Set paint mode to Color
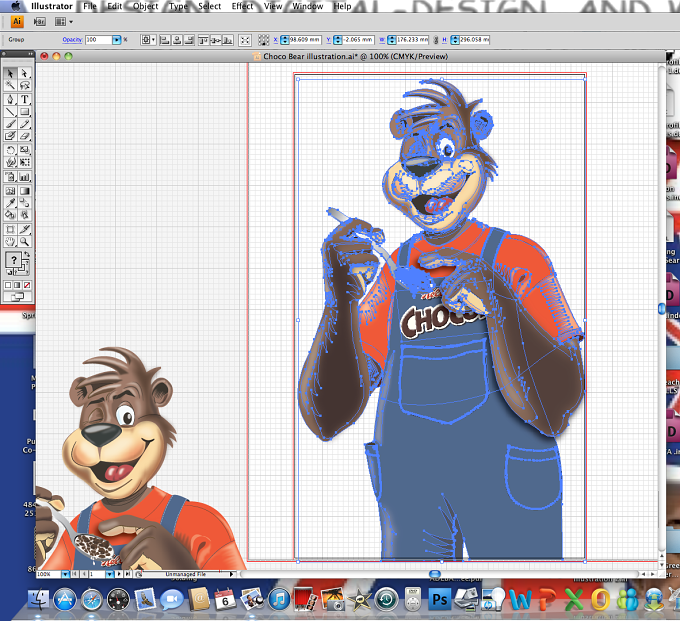This screenshot has width=680, height=621. point(8,285)
